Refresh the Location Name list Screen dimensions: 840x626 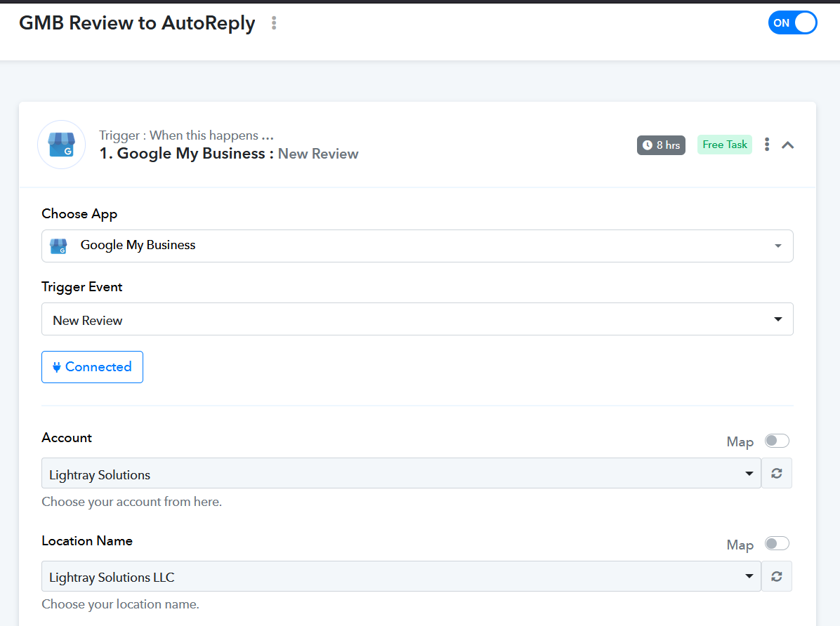coord(777,576)
